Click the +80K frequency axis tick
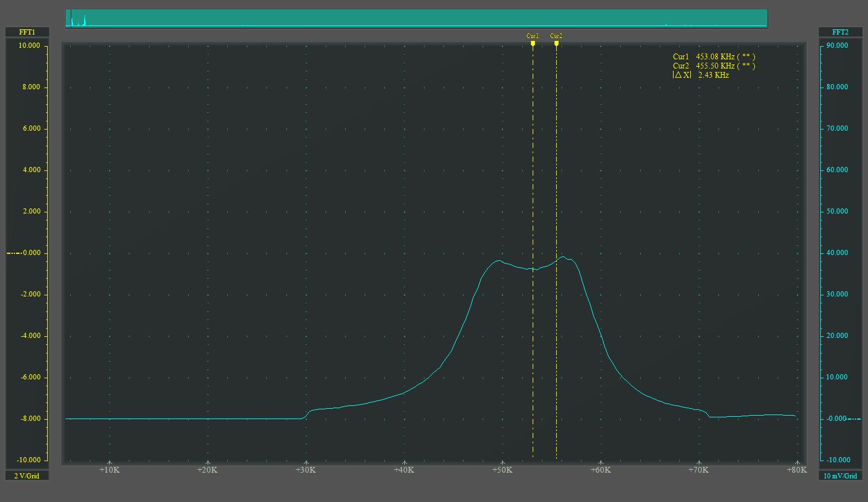Screen dimensions: 868x502 tap(797, 470)
